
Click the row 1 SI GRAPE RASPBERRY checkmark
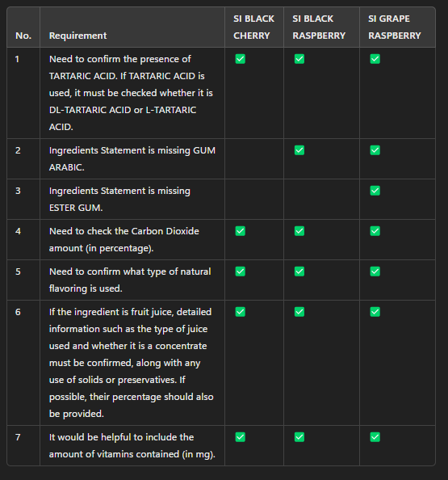click(375, 59)
